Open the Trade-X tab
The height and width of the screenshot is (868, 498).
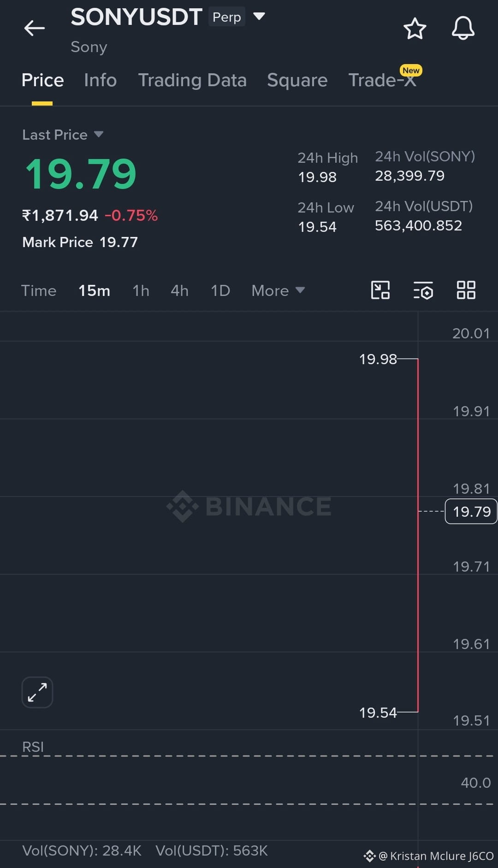(383, 79)
